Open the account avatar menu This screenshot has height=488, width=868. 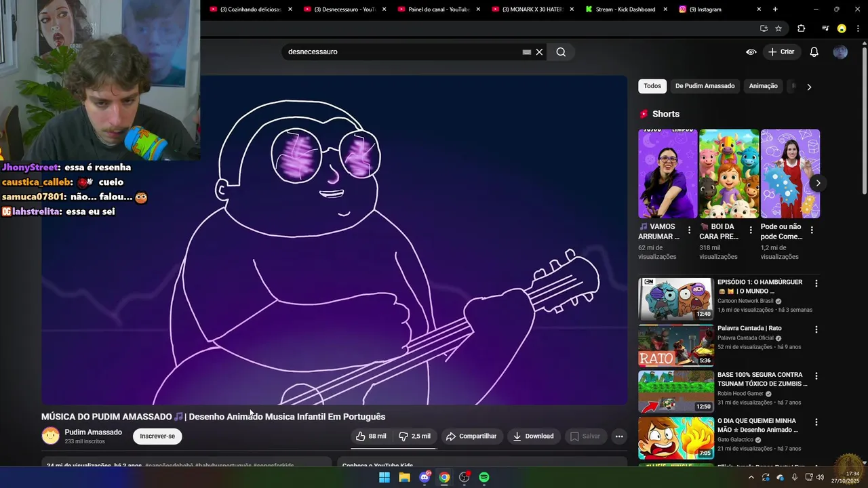[x=840, y=52]
